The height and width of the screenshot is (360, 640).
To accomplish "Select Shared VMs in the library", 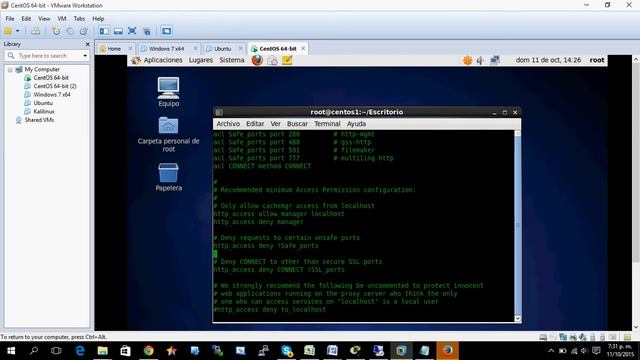I will (39, 120).
